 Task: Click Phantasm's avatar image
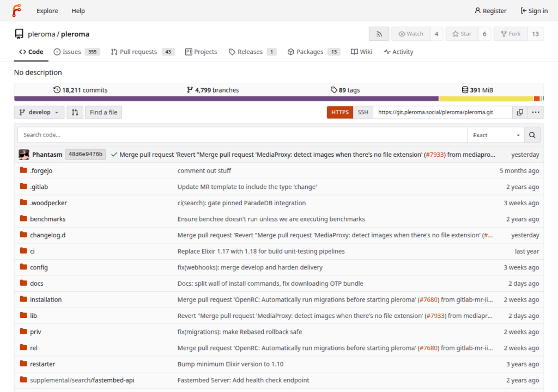point(24,155)
